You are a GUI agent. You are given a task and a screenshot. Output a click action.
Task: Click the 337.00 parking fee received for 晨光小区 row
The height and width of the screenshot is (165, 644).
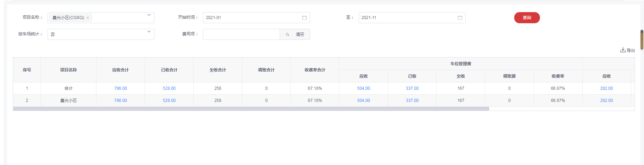click(x=412, y=101)
